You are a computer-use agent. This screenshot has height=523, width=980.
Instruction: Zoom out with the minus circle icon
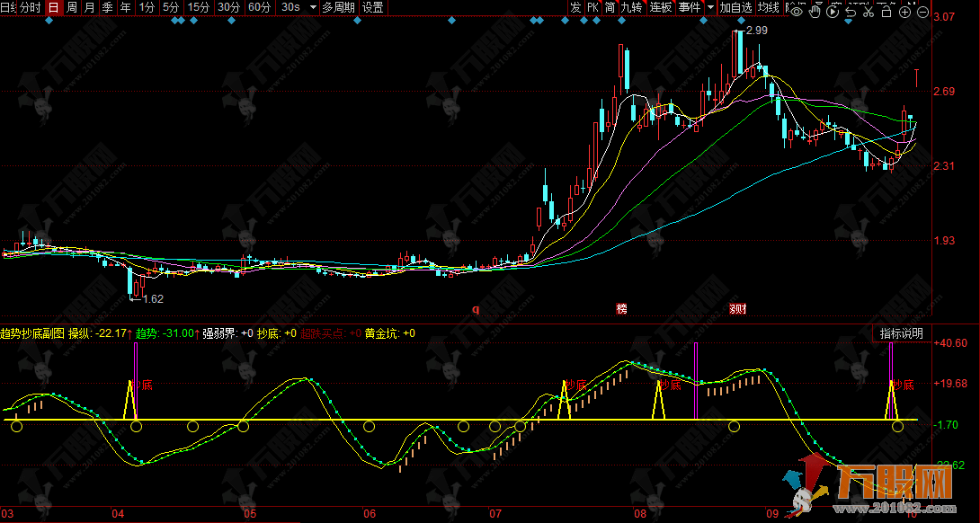point(922,12)
